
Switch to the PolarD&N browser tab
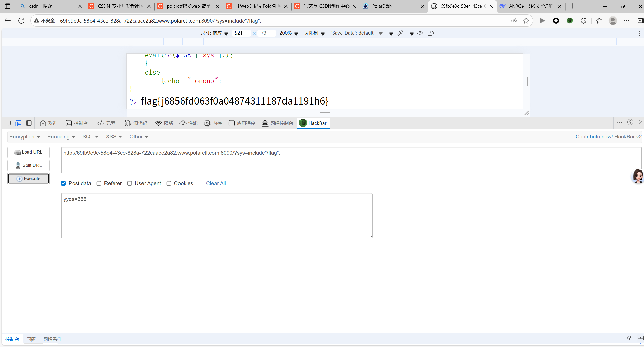(x=382, y=6)
